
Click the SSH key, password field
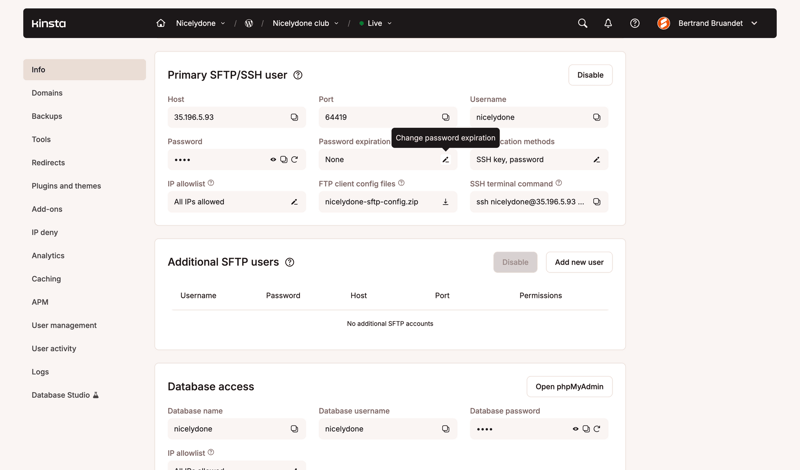point(539,160)
